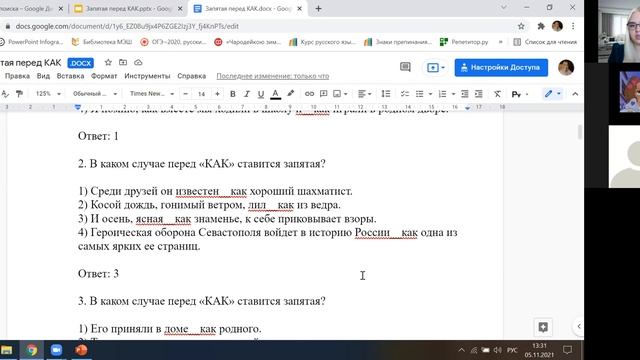This screenshot has width=640, height=360.
Task: Open the 125% zoom dropdown
Action: click(48, 94)
